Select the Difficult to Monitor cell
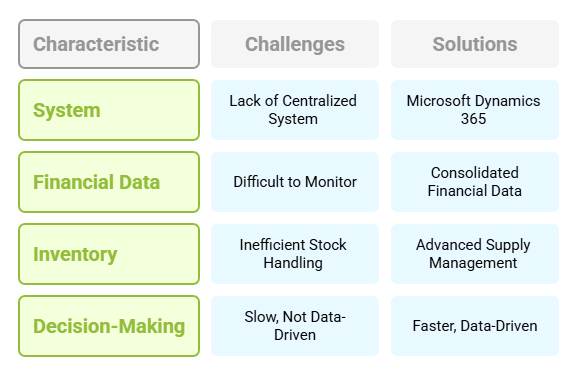The width and height of the screenshot is (575, 372). 295,182
